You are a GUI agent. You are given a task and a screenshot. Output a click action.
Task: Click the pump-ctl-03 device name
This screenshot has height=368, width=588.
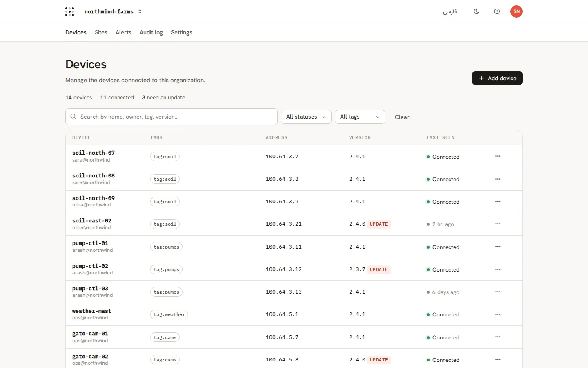point(90,289)
